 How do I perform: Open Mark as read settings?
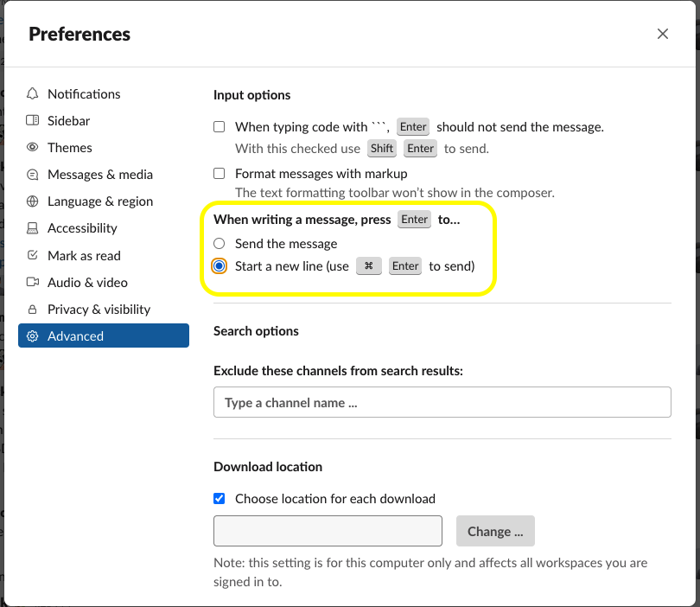(104, 255)
